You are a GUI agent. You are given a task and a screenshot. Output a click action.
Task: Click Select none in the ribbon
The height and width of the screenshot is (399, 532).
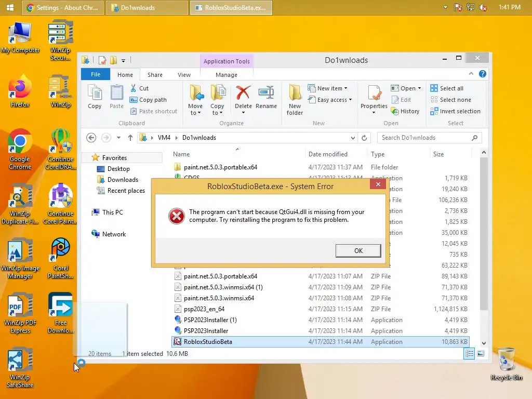click(451, 100)
